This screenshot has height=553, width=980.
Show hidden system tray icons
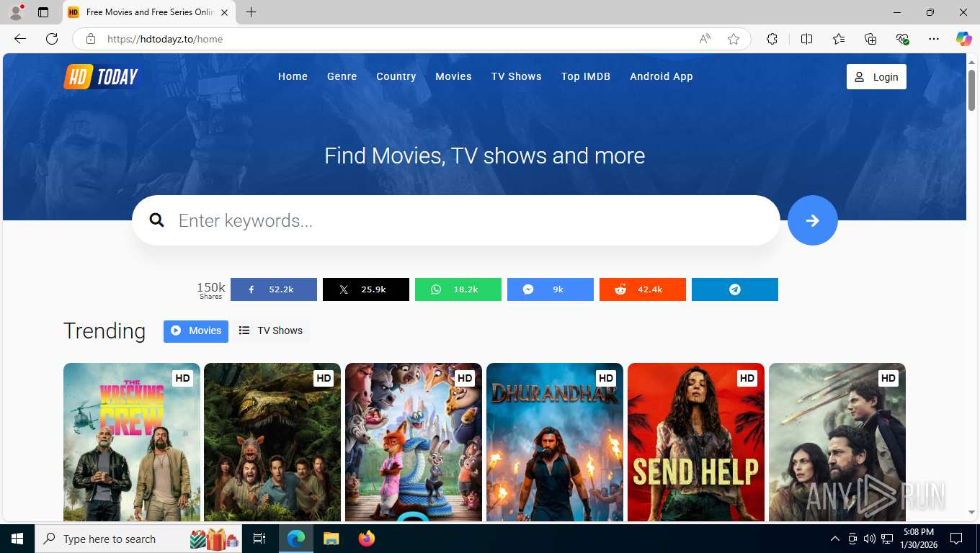point(835,539)
